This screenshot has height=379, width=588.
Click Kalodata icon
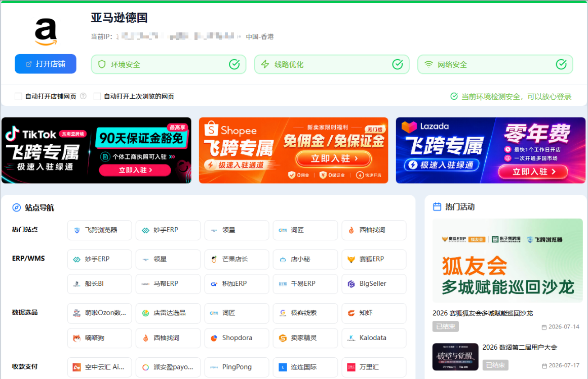(x=351, y=338)
